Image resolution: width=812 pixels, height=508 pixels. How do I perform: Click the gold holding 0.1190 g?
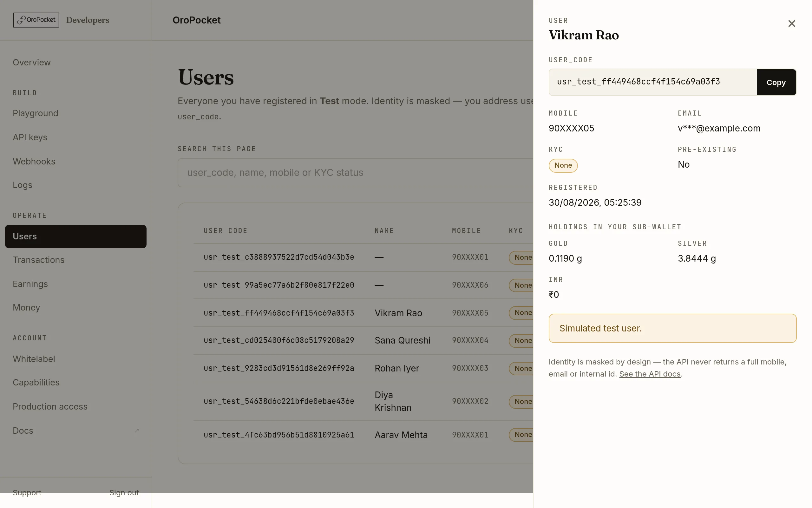(x=565, y=259)
